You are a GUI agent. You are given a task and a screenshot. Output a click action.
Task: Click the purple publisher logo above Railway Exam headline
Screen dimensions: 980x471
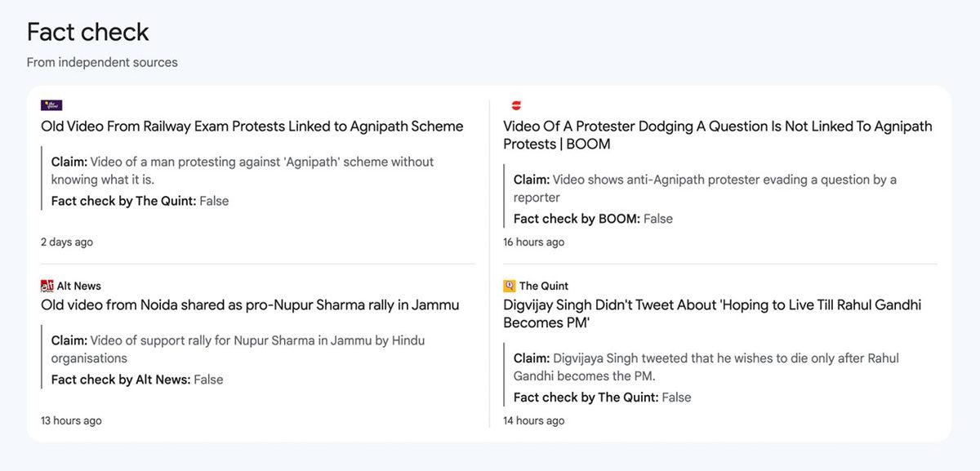click(x=51, y=105)
